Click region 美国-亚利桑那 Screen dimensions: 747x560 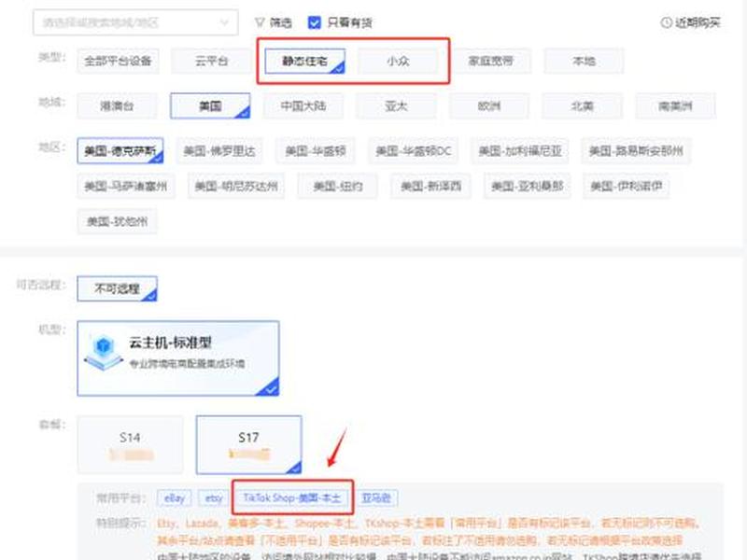pos(528,186)
